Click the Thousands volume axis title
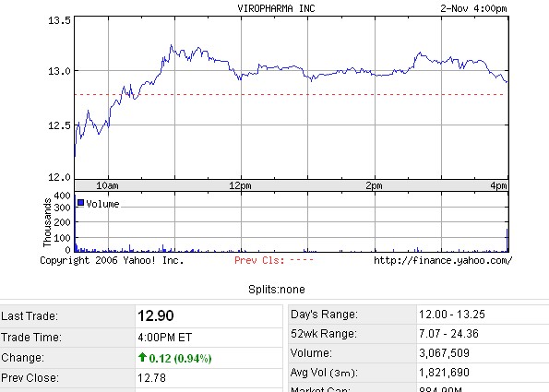 click(47, 222)
